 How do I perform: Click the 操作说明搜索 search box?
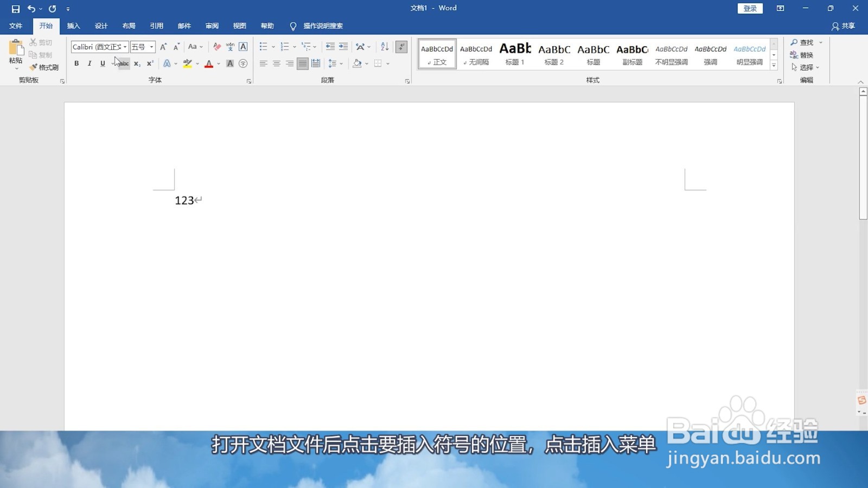(x=323, y=26)
